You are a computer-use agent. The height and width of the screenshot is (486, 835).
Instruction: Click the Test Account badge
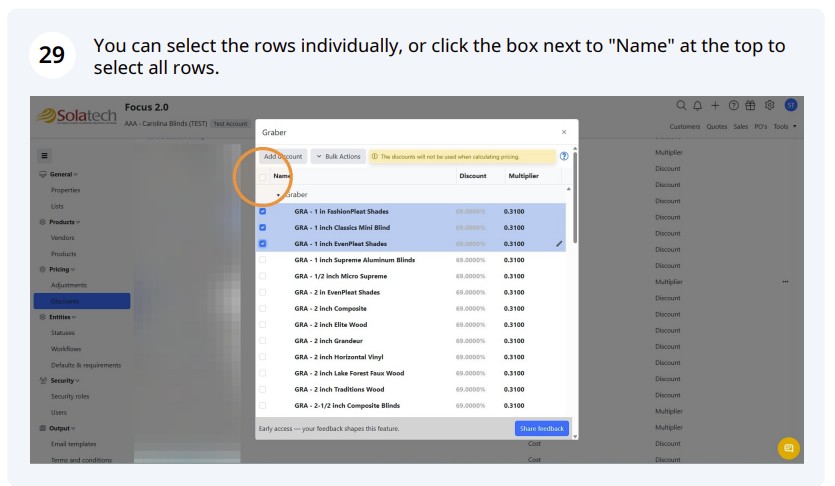click(x=230, y=123)
